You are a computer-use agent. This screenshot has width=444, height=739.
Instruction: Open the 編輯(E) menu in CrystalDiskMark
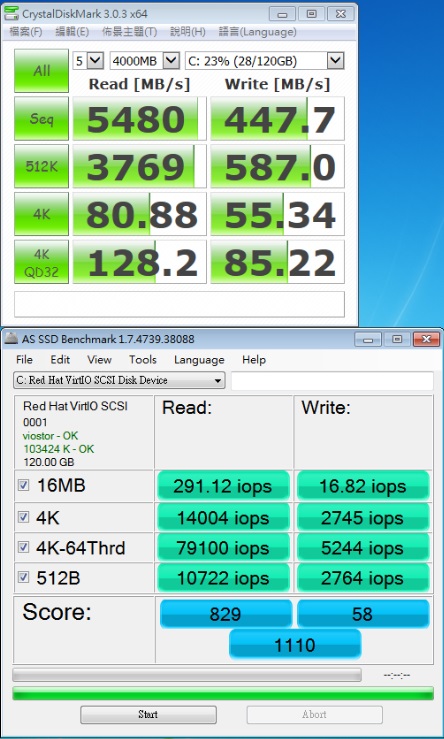[72, 32]
